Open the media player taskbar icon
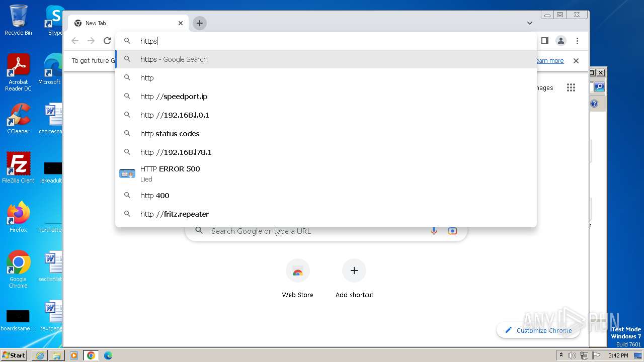 (x=74, y=355)
